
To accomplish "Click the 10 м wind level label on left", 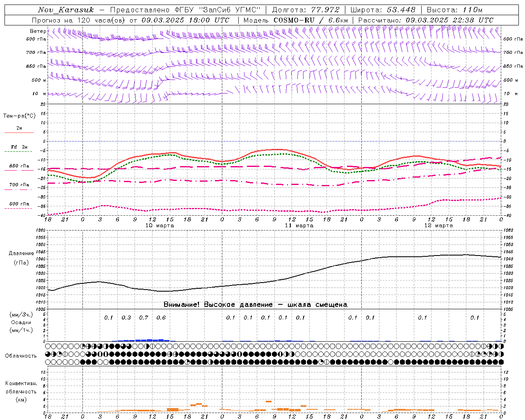I will 39,94.
